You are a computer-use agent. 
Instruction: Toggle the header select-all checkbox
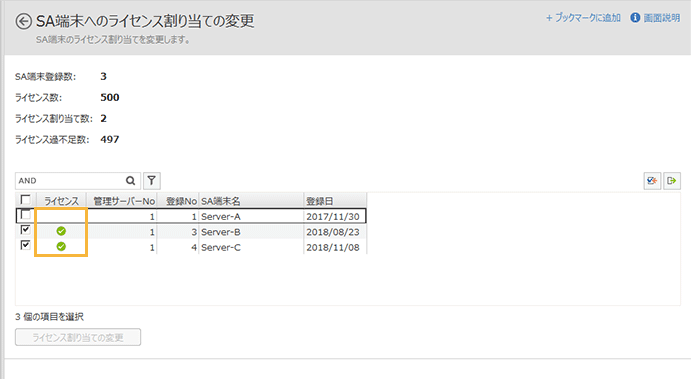click(x=26, y=200)
